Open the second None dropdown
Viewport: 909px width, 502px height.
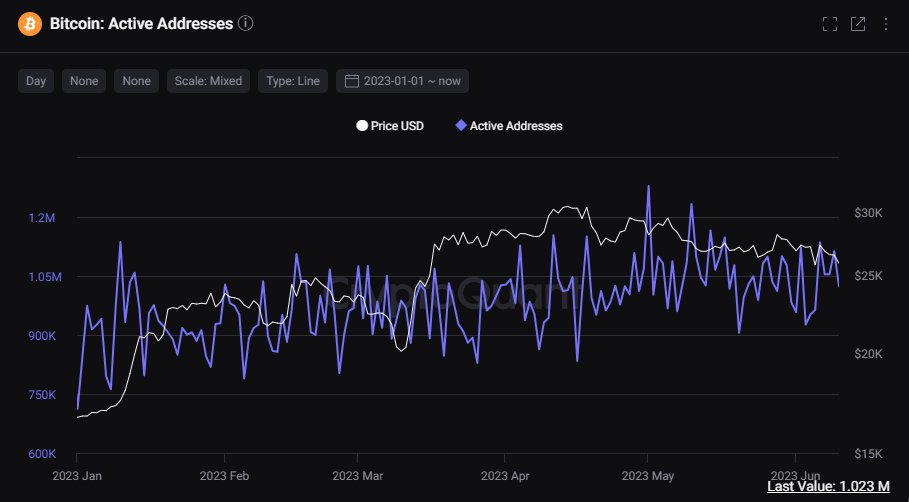(136, 81)
